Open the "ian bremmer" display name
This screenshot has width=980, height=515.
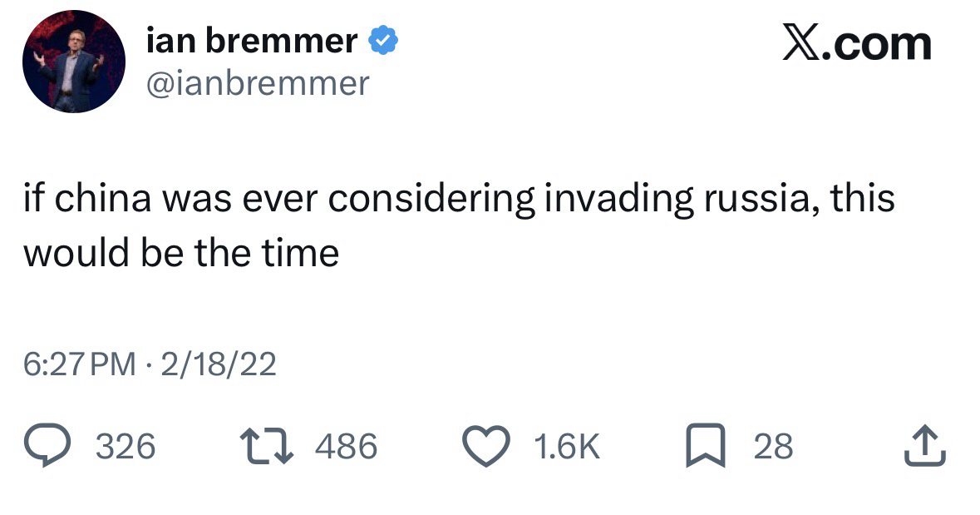251,41
